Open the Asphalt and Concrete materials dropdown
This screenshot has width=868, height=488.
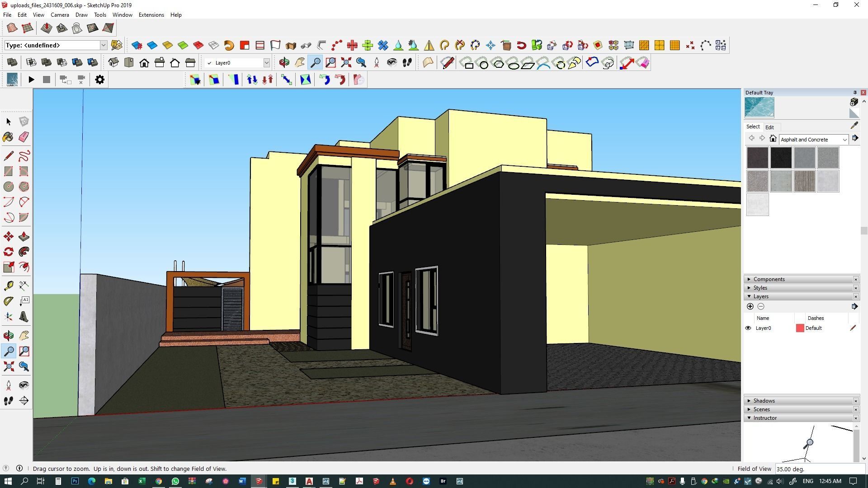844,140
